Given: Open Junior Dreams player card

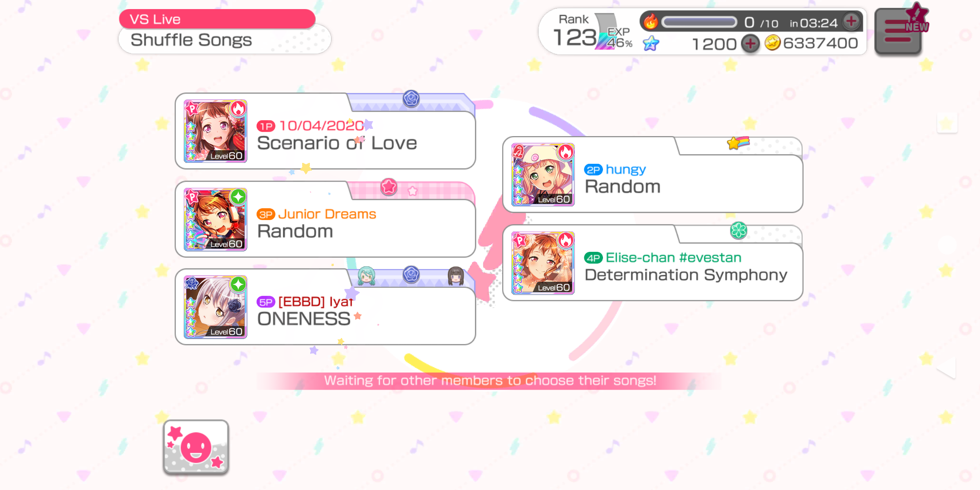Looking at the screenshot, I should [x=325, y=220].
